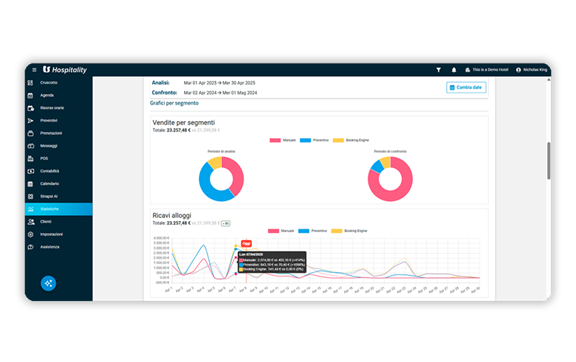Click the 'Ricavi alloggi' heading

[172, 215]
